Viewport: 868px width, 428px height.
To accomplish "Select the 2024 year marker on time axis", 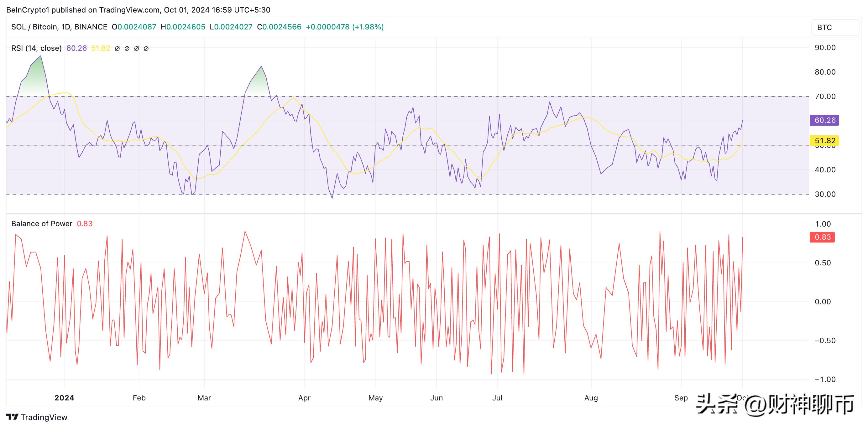I will (x=64, y=398).
